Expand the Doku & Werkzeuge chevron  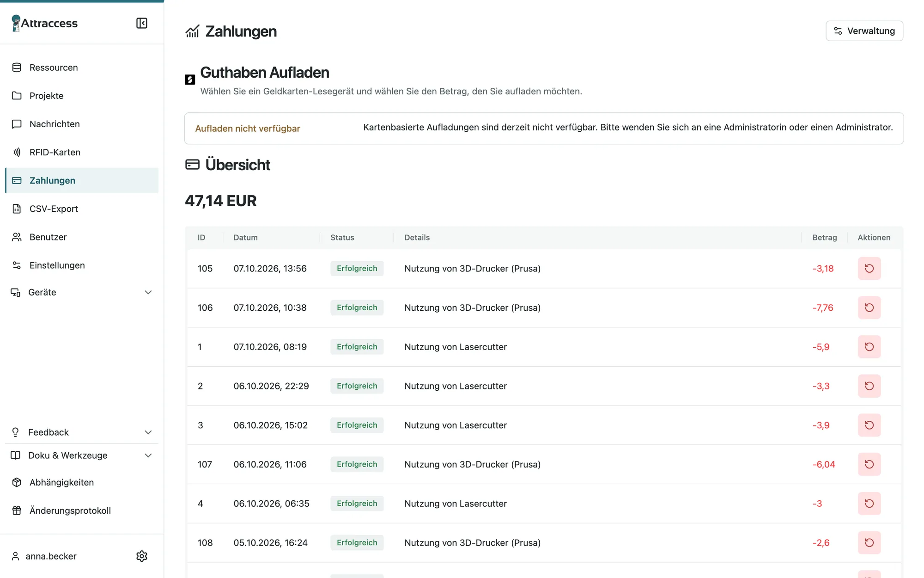pos(148,455)
